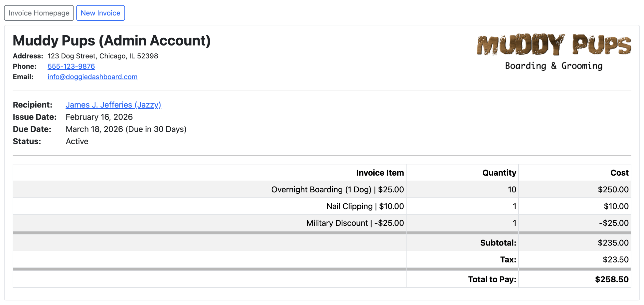Image resolution: width=644 pixels, height=305 pixels.
Task: Click the $258.50 total to pay amount
Action: click(x=612, y=280)
